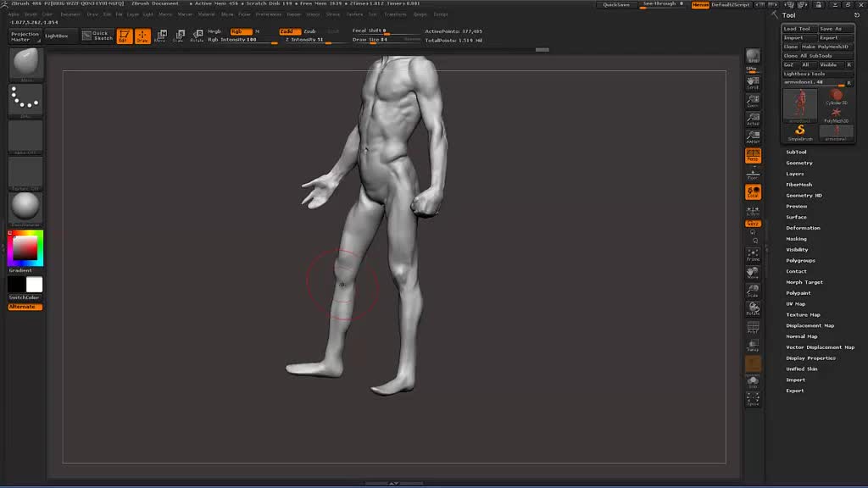Viewport: 868px width, 488px height.
Task: Expand the Polygroups subpalette
Action: 800,261
